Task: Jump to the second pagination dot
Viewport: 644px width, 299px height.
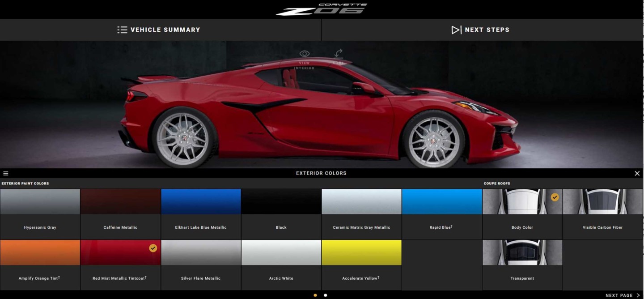Action: pos(326,295)
